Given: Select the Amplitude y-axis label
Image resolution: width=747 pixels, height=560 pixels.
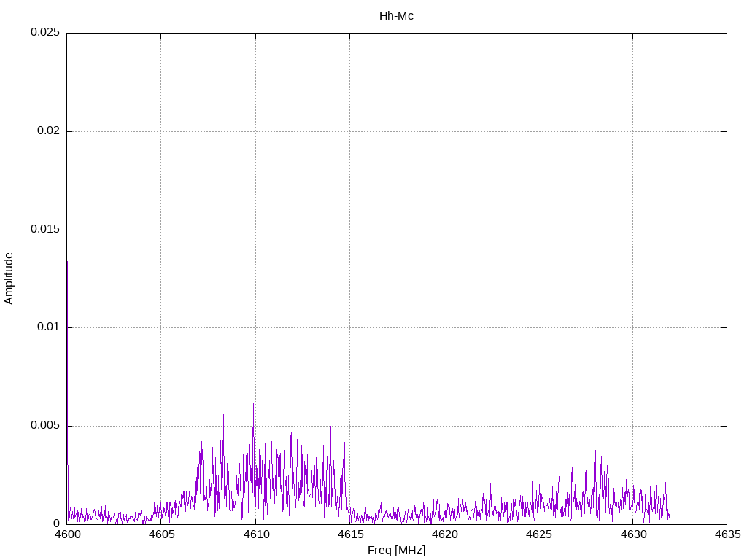Looking at the screenshot, I should click(x=9, y=278).
